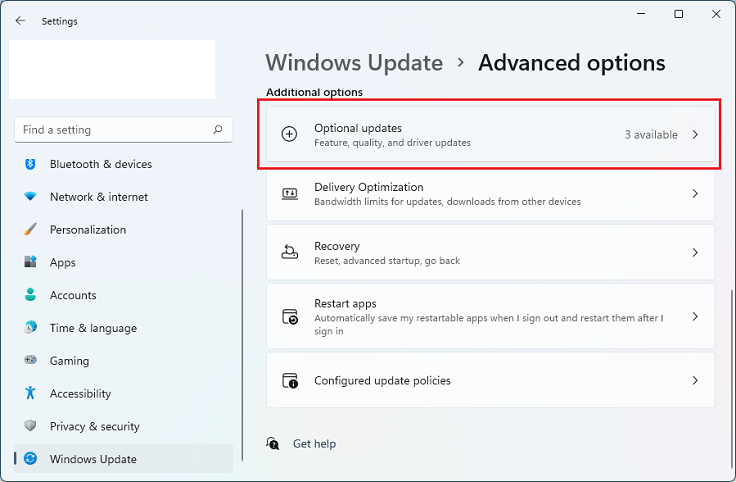Image resolution: width=736 pixels, height=482 pixels.
Task: Open the Restart apps title
Action: click(x=345, y=304)
